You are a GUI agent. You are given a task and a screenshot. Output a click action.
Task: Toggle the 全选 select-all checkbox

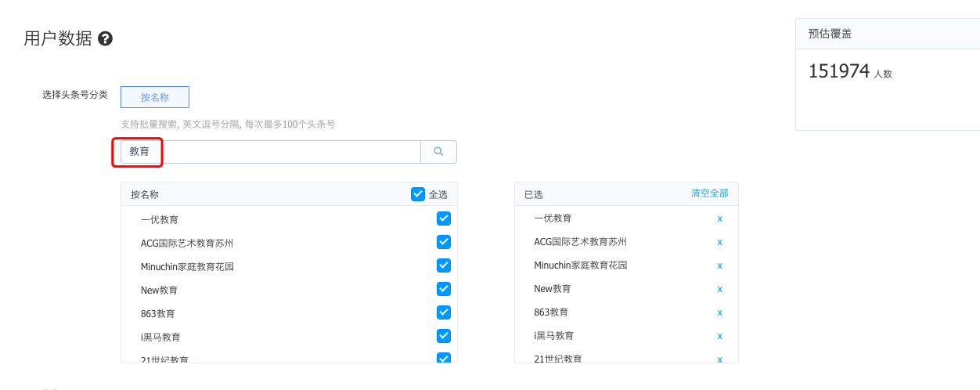click(x=418, y=194)
